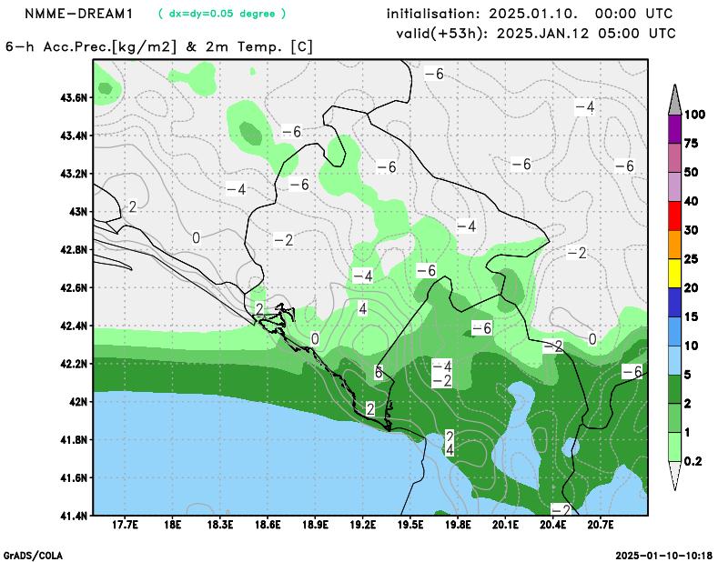Click the 42N latitude axis label
Image resolution: width=728 pixels, height=562 pixels.
point(78,402)
